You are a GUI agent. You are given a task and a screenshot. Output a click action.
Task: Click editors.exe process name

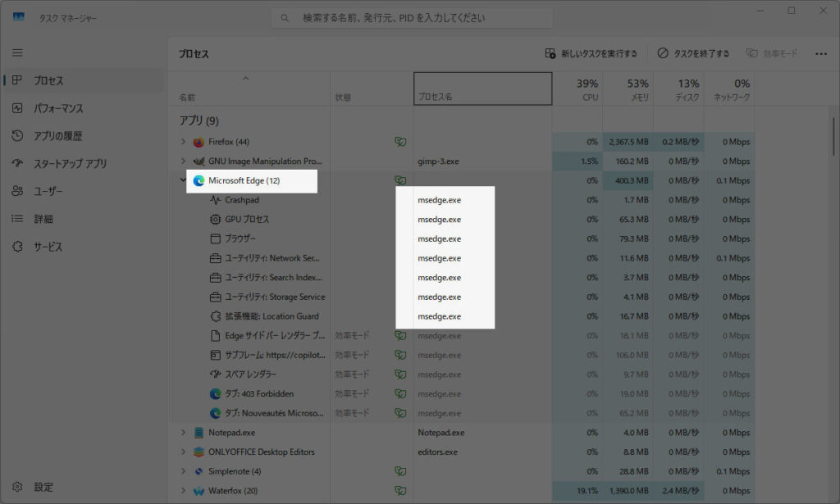(x=438, y=452)
